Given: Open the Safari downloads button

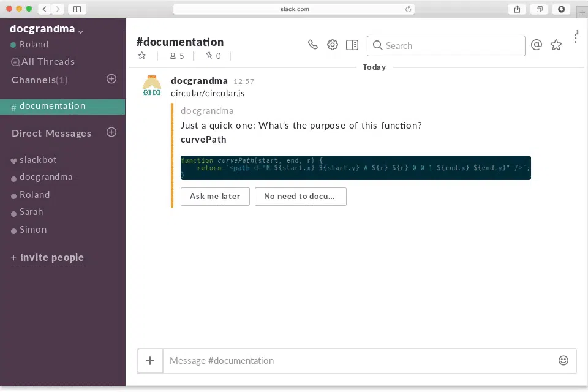Looking at the screenshot, I should (x=562, y=9).
